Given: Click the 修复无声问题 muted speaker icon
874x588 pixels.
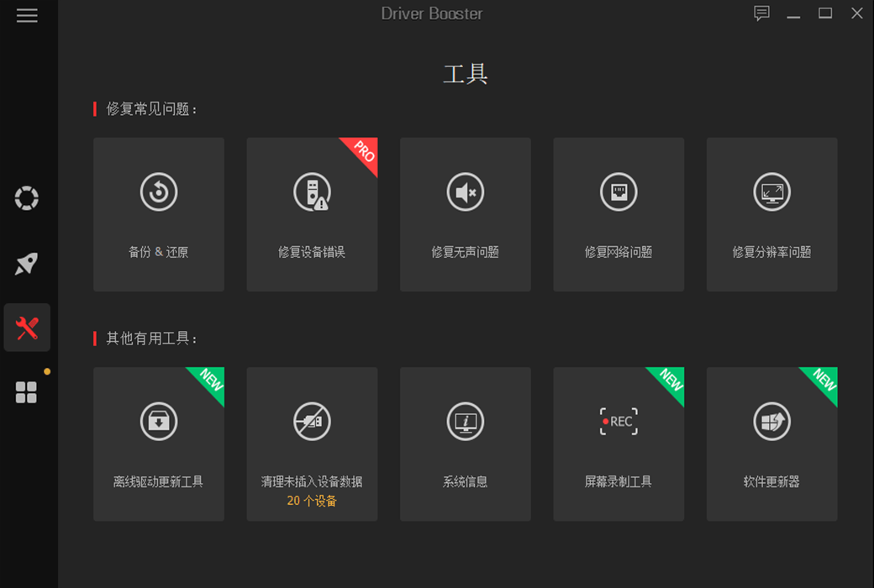Looking at the screenshot, I should tap(466, 192).
